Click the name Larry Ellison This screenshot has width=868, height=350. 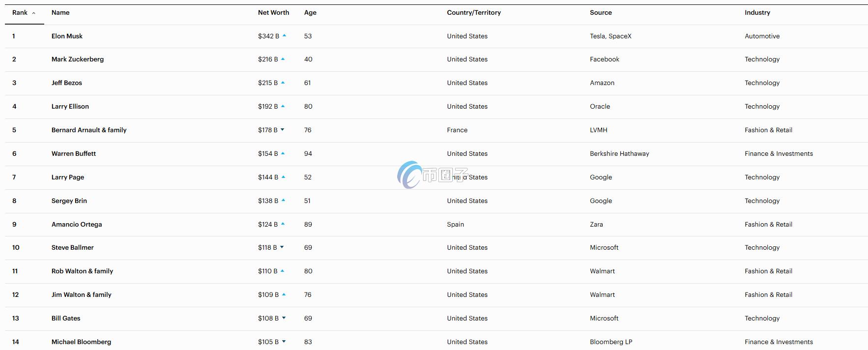(70, 107)
